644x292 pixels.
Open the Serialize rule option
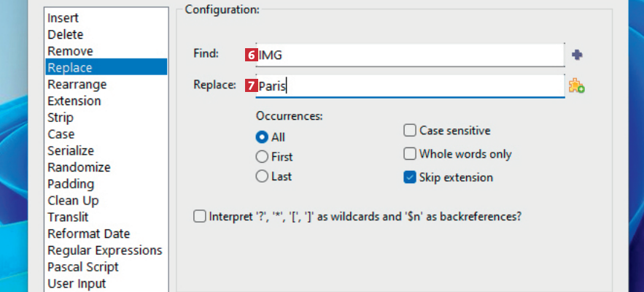click(x=71, y=150)
